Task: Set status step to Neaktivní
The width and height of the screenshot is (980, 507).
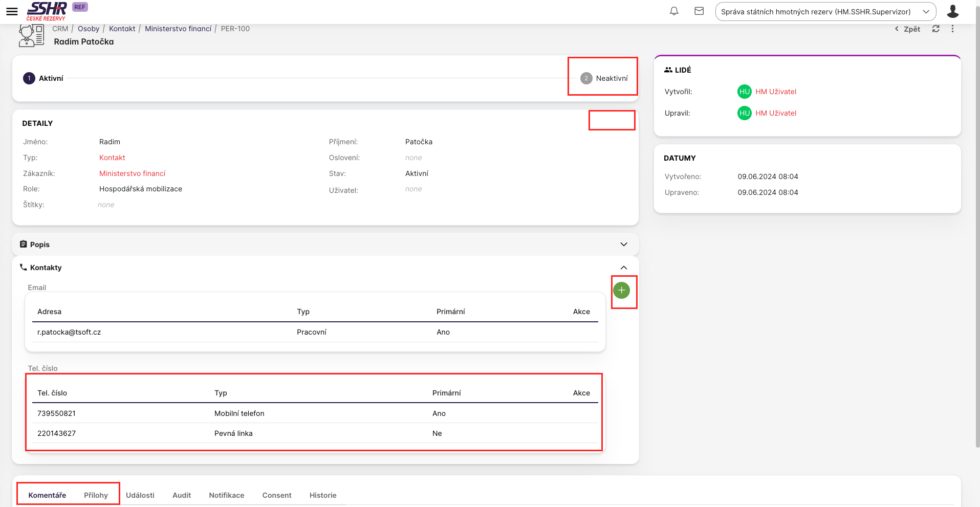Action: [604, 78]
